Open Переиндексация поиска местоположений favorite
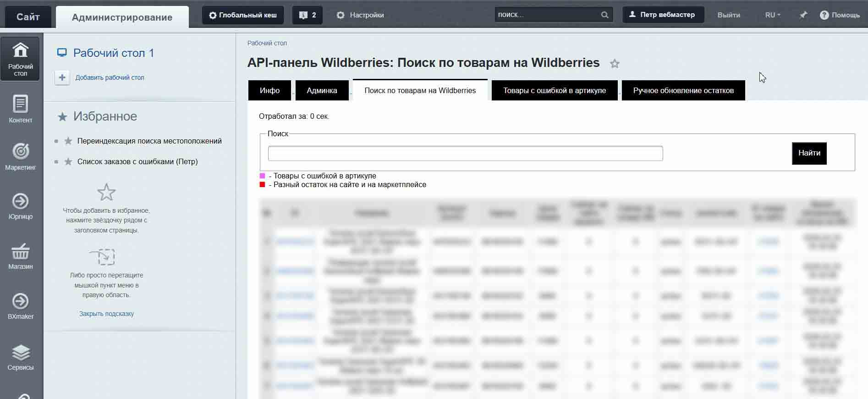Image resolution: width=868 pixels, height=399 pixels. [149, 141]
